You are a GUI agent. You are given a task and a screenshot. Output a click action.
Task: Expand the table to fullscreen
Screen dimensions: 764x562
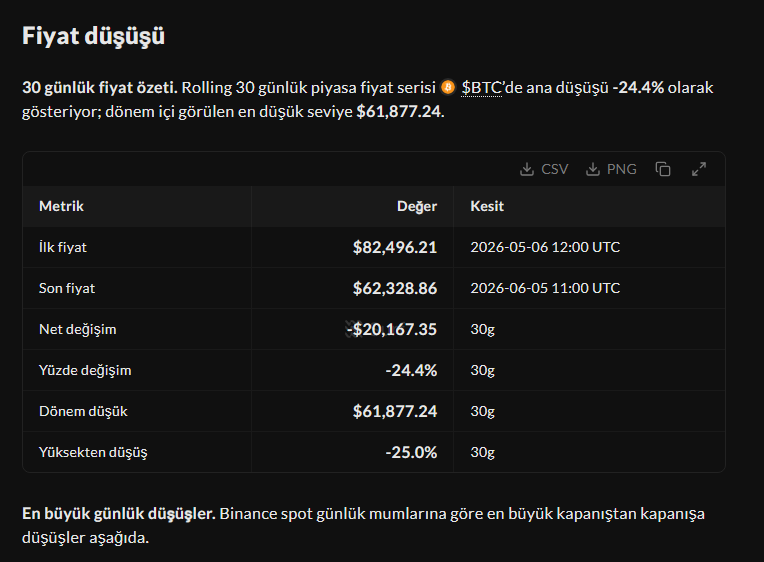click(x=699, y=169)
